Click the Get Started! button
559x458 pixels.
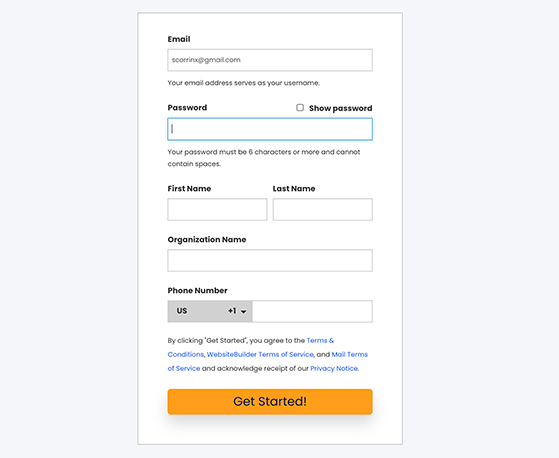pyautogui.click(x=270, y=402)
